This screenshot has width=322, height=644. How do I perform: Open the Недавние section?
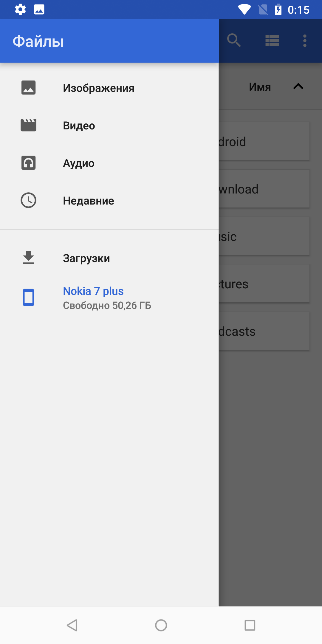[x=89, y=201]
